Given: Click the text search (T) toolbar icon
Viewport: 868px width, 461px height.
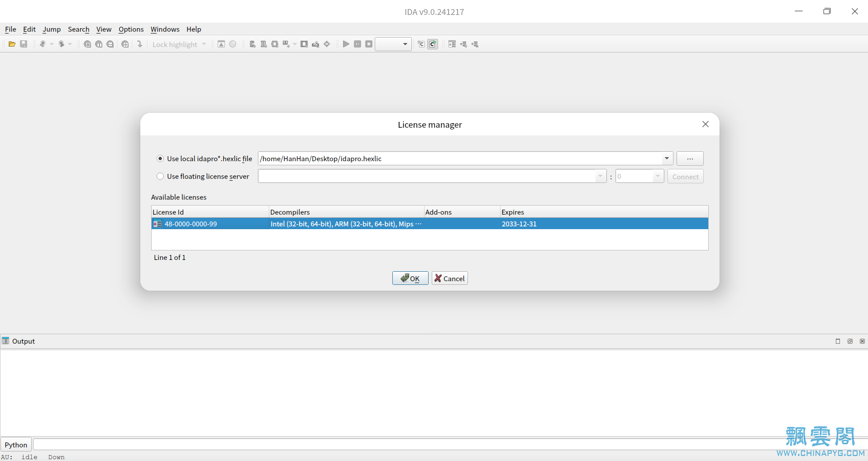Looking at the screenshot, I should point(99,44).
